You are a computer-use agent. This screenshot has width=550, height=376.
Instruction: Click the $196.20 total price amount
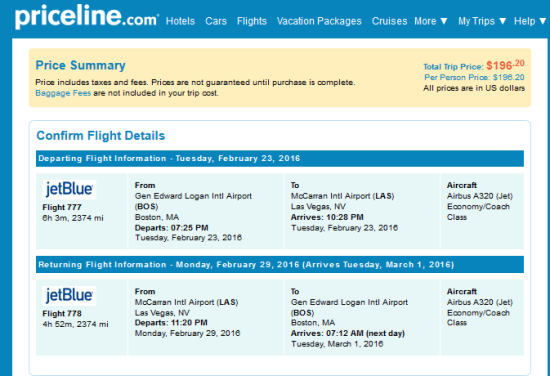point(505,65)
